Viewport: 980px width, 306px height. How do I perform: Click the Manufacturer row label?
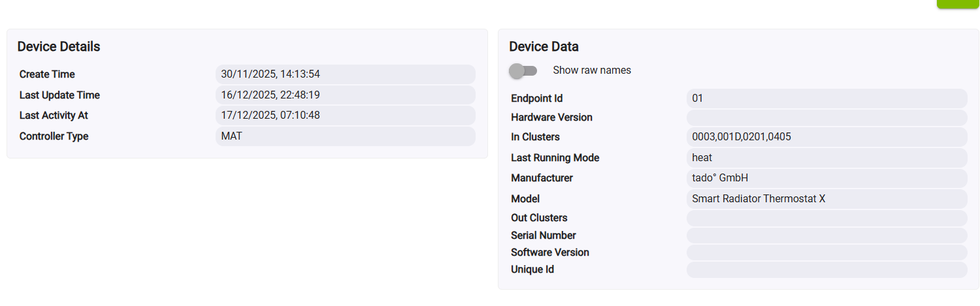[x=542, y=178]
